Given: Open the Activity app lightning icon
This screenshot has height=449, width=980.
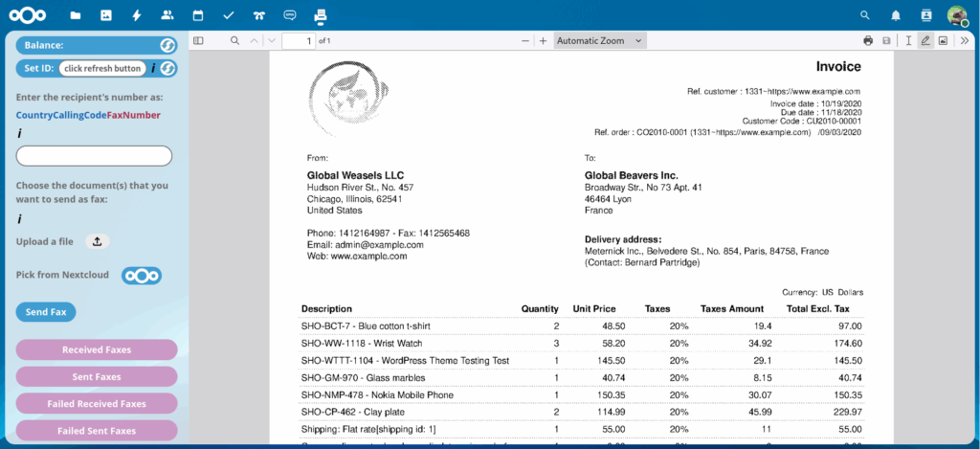Looking at the screenshot, I should coord(137,15).
